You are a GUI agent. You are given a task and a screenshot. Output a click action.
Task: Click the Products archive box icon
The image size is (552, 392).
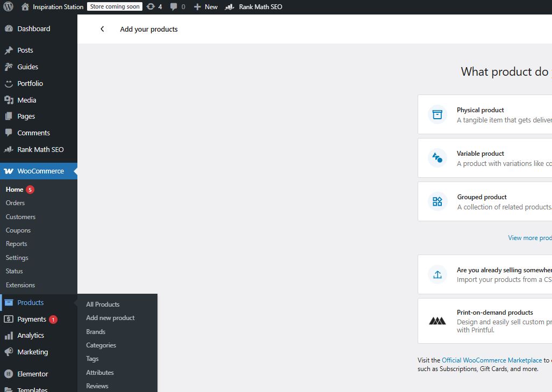click(x=9, y=303)
